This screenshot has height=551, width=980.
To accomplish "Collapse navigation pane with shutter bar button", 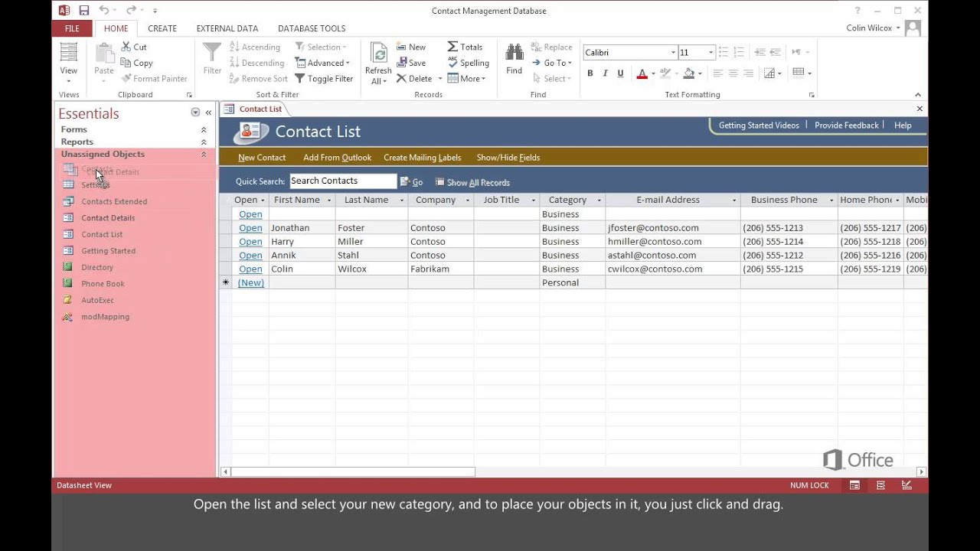I will pyautogui.click(x=208, y=112).
